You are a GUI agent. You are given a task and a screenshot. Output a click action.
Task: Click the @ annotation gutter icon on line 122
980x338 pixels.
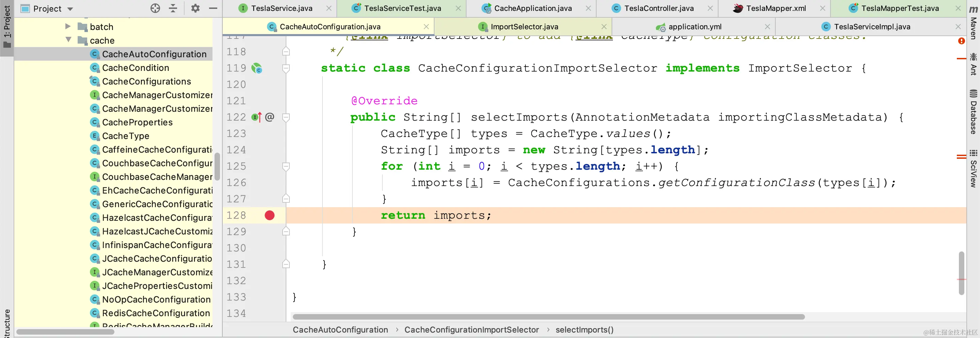point(270,117)
